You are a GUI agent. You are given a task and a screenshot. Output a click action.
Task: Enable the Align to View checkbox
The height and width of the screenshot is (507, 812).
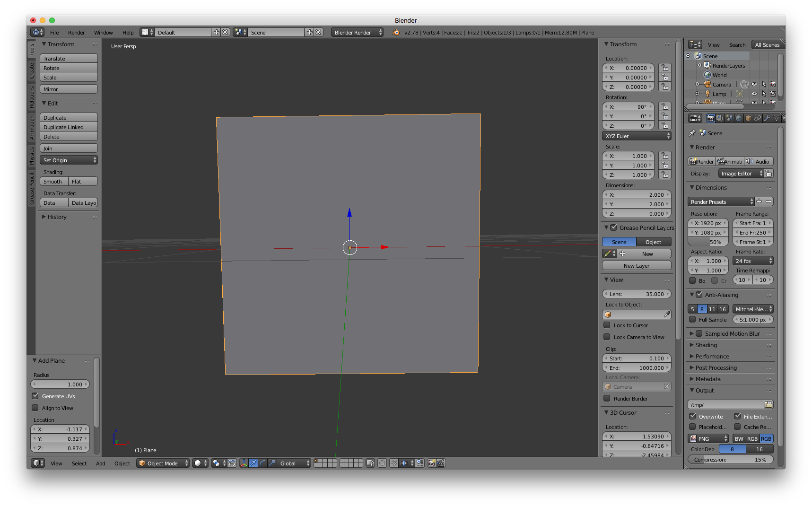click(35, 408)
